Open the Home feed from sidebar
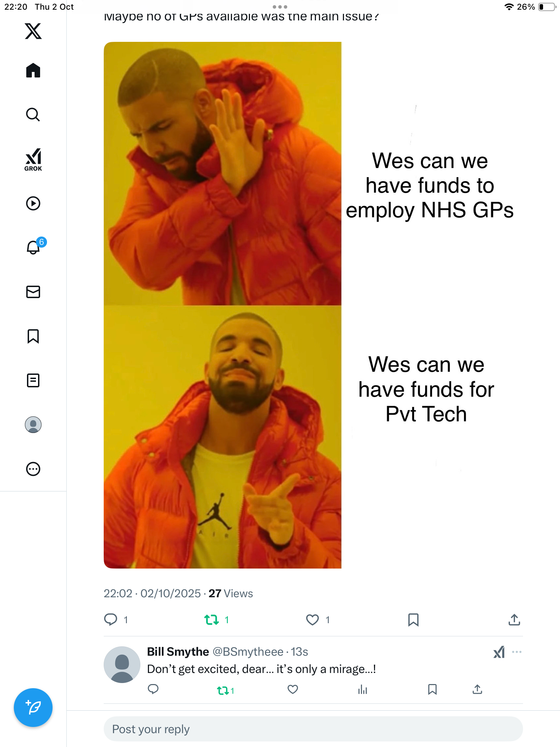The image size is (560, 747). [x=33, y=71]
